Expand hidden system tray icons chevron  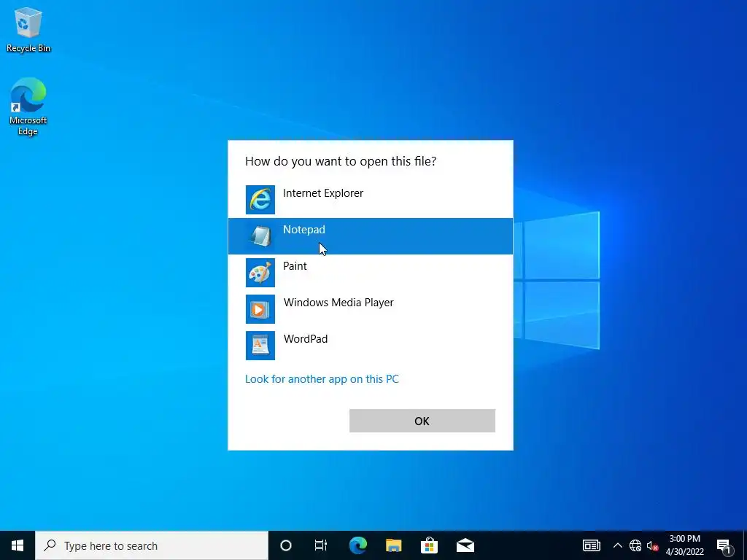click(617, 545)
